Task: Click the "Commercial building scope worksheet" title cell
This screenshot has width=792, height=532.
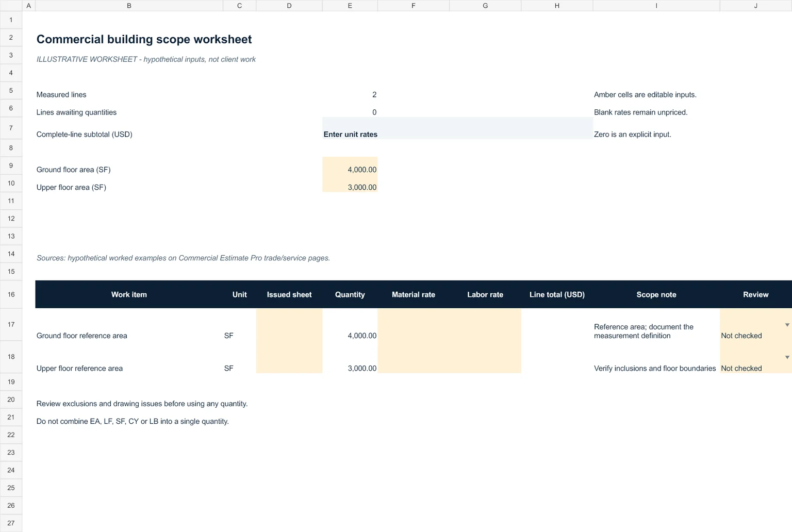Action: [144, 39]
